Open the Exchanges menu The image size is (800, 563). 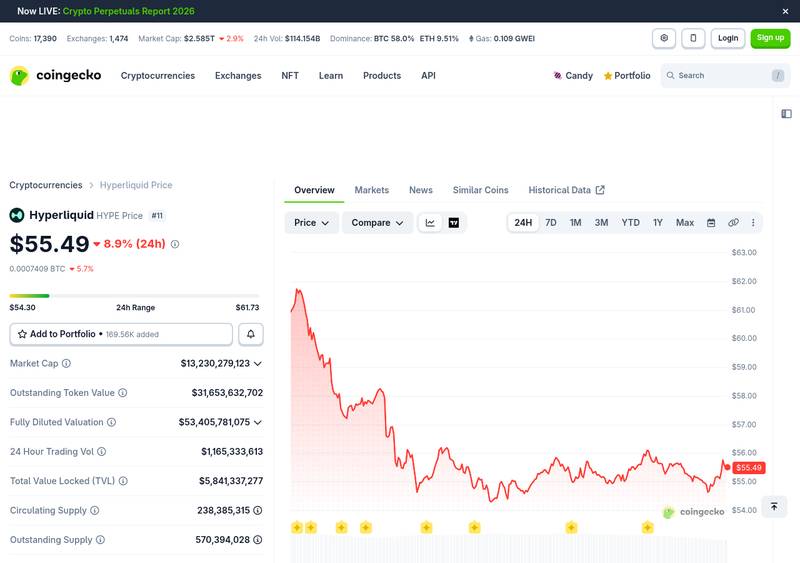point(238,76)
